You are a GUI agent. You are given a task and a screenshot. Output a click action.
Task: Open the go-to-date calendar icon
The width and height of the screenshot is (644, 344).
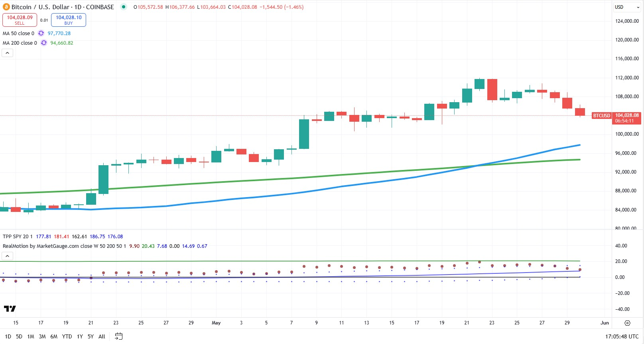118,336
